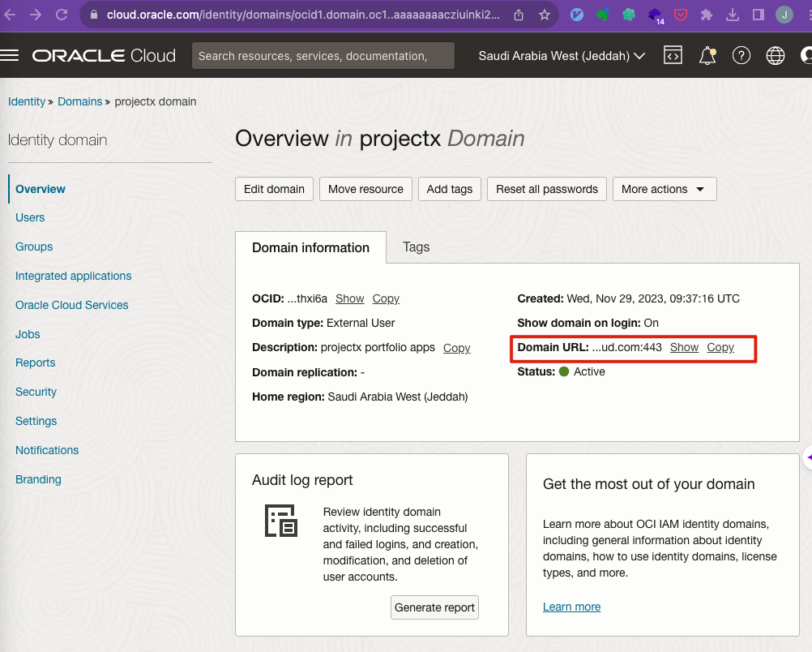Show the full OCID value
Image resolution: width=812 pixels, height=652 pixels.
click(x=350, y=298)
